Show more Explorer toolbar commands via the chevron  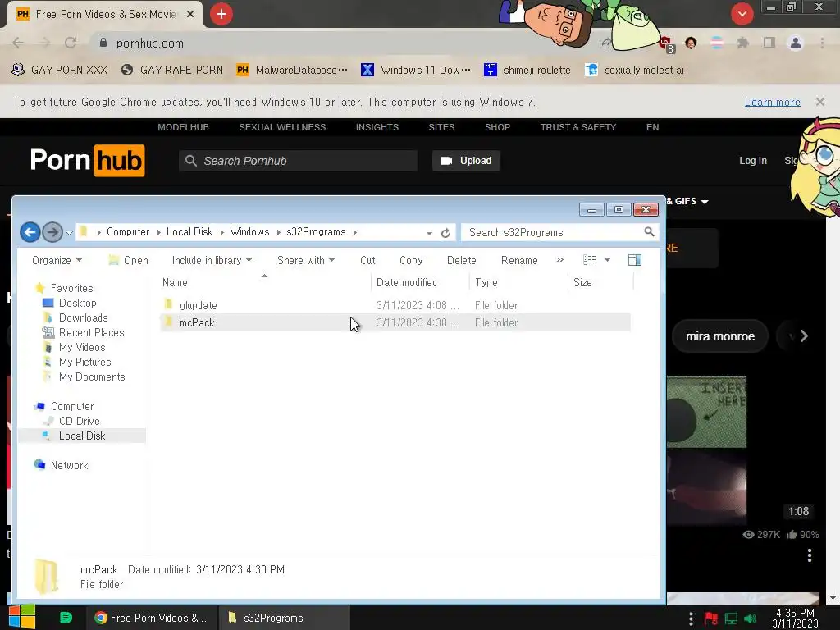(x=559, y=260)
